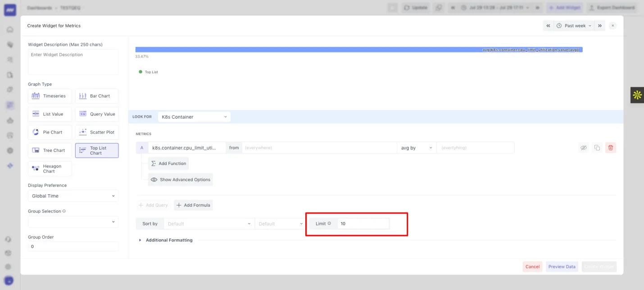Open the K8s Container Look For dropdown
The height and width of the screenshot is (290, 644).
tap(194, 117)
